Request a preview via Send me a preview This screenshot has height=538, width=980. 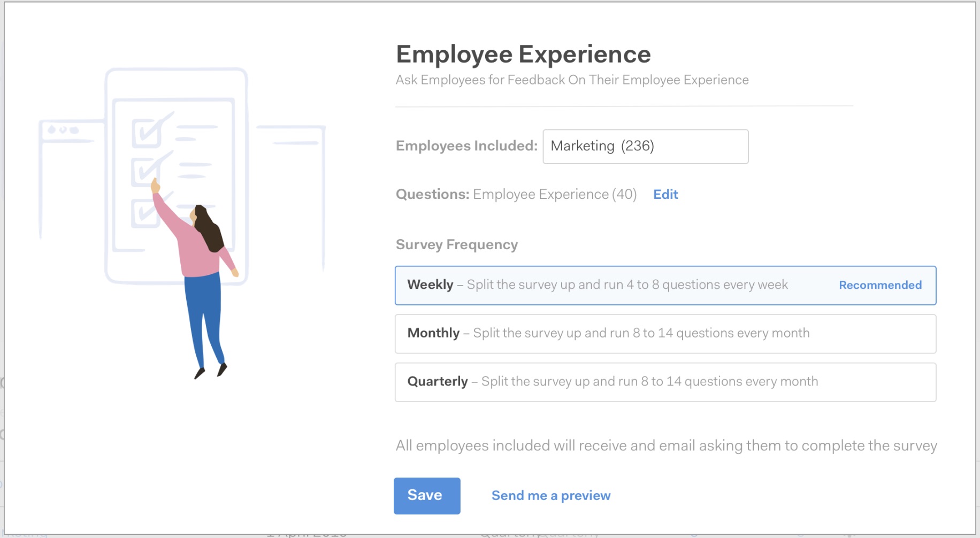[551, 495]
